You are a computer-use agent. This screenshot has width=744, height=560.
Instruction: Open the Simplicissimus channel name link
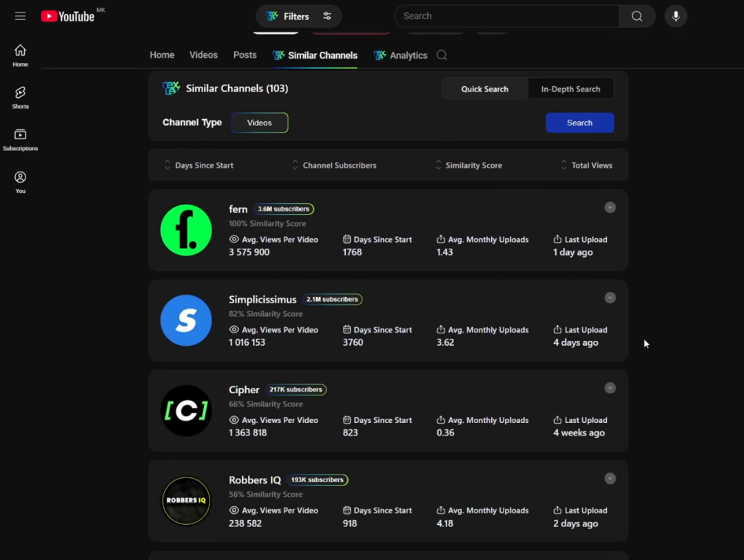pyautogui.click(x=262, y=300)
